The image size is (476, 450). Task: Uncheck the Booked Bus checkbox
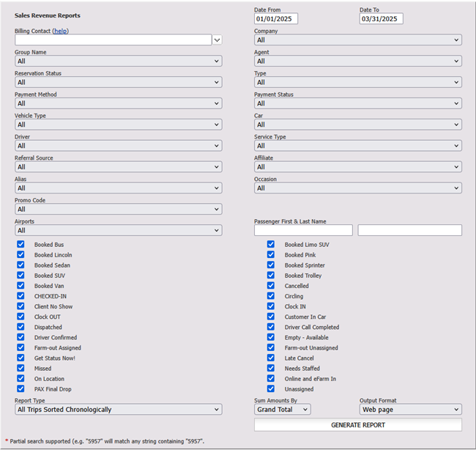tap(21, 244)
